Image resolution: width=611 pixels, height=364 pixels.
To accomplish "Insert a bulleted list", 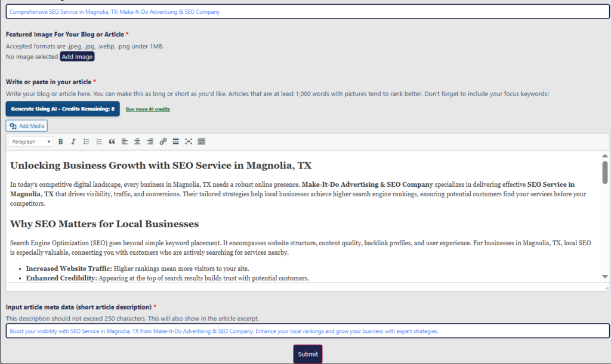I will [x=87, y=141].
